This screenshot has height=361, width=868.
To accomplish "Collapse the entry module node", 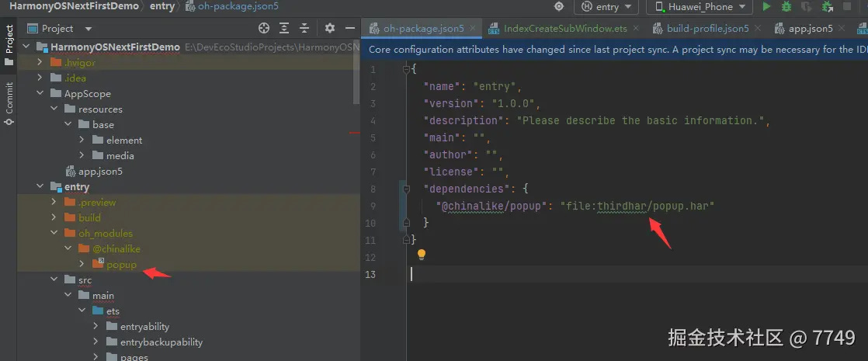I will [40, 186].
